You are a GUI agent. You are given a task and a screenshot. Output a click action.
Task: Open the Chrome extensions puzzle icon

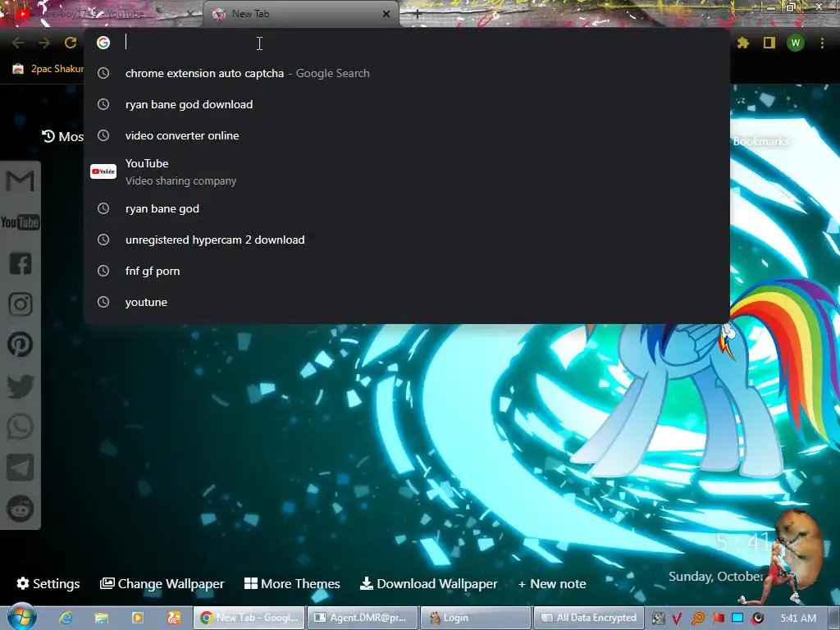(742, 43)
